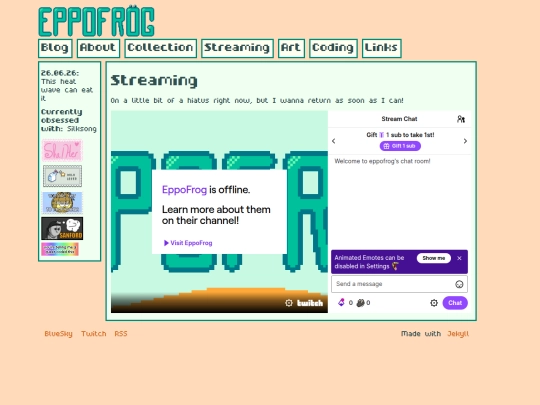The height and width of the screenshot is (405, 540).
Task: Click the 'Welcome to eppofrog's chat room!' message
Action: [382, 161]
